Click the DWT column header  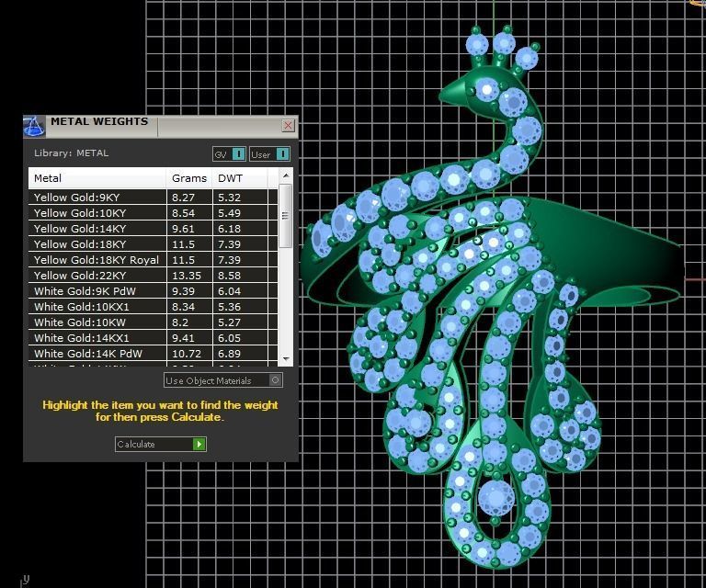(x=240, y=178)
